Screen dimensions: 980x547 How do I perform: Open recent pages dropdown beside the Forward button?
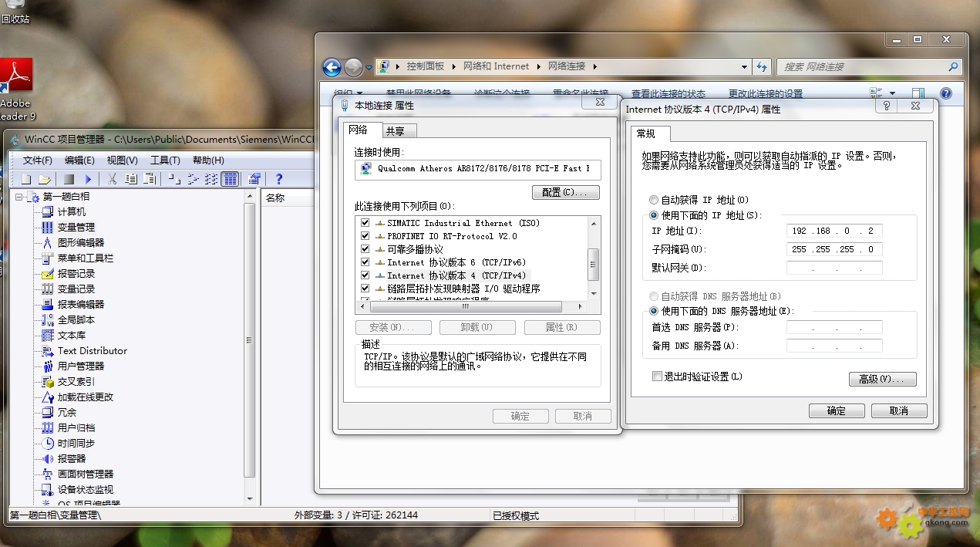(x=369, y=68)
